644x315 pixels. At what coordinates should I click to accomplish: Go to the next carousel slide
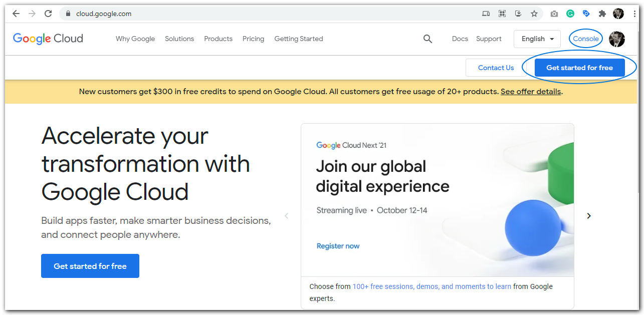click(589, 216)
